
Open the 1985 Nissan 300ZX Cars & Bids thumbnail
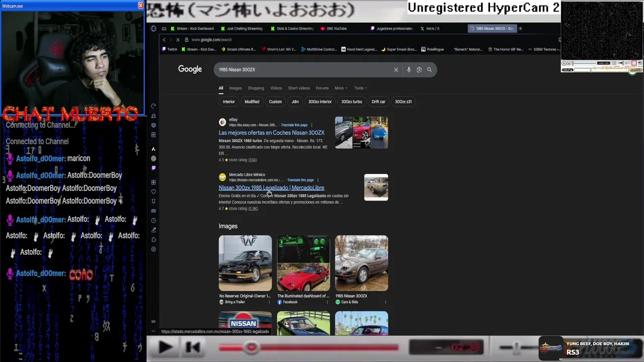[361, 263]
